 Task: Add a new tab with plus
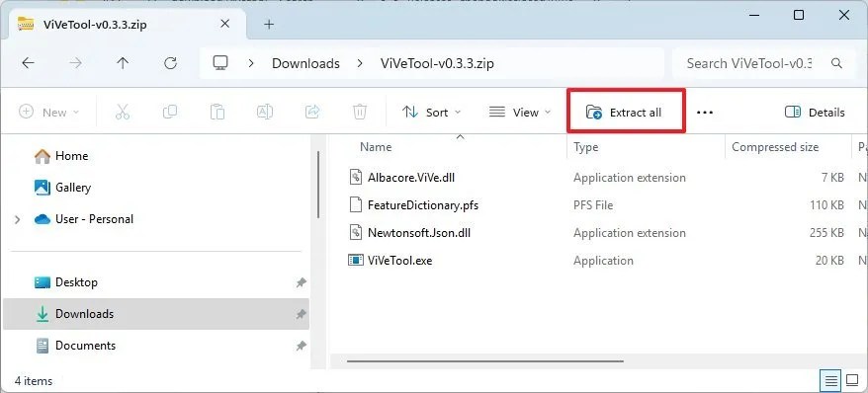(x=269, y=25)
